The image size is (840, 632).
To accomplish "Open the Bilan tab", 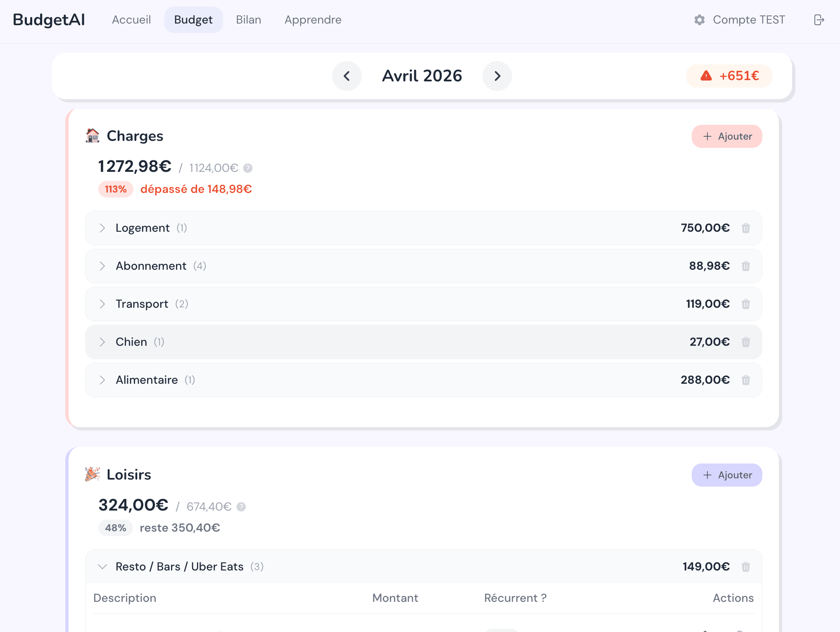I will pyautogui.click(x=249, y=20).
